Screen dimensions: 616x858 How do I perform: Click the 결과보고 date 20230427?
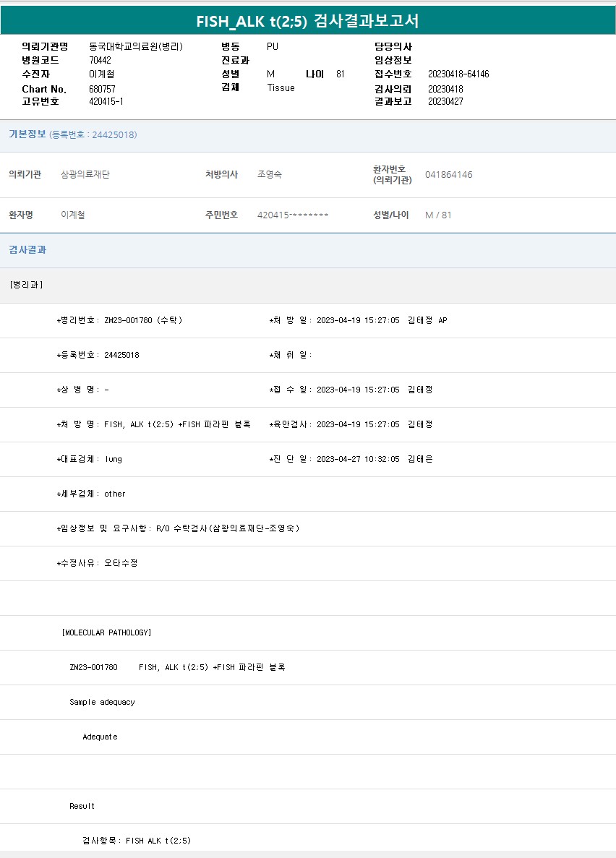pos(445,102)
